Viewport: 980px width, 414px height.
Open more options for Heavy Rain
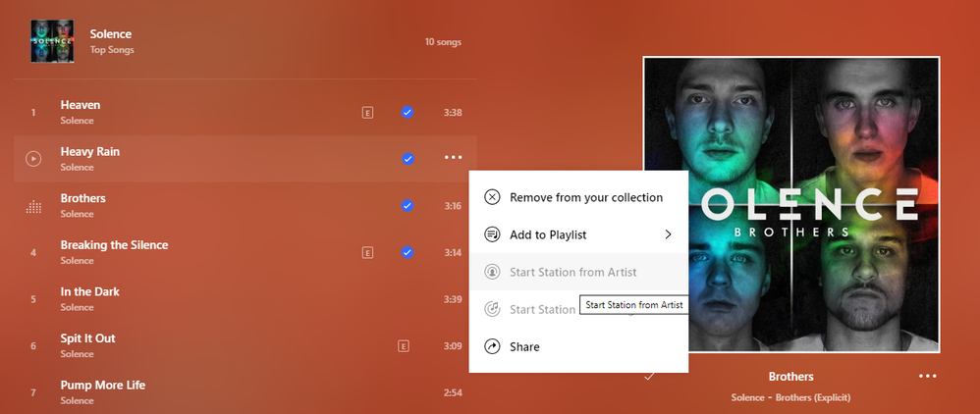(452, 158)
